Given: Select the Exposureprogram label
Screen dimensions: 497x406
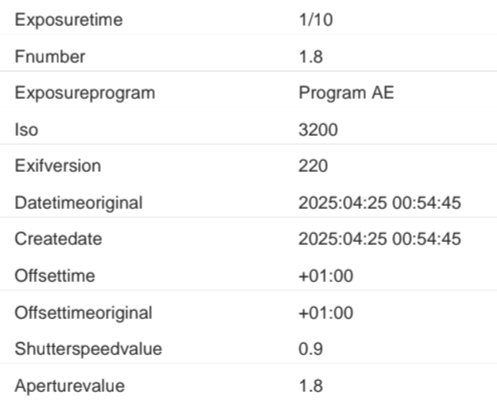Looking at the screenshot, I should coord(85,93).
